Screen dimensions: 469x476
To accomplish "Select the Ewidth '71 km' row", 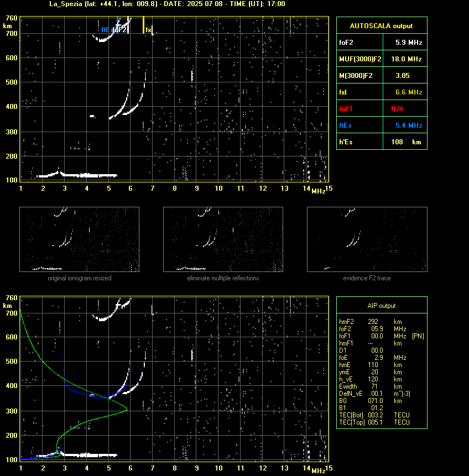I will [x=371, y=386].
